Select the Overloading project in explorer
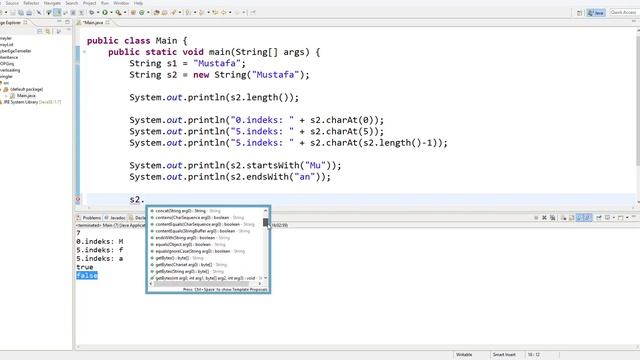This screenshot has height=360, width=640. tap(10, 70)
